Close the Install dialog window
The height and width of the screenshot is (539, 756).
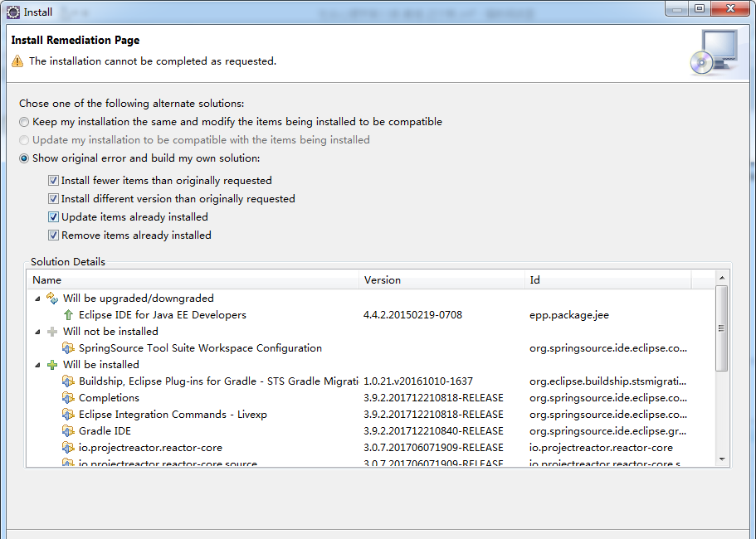[730, 9]
